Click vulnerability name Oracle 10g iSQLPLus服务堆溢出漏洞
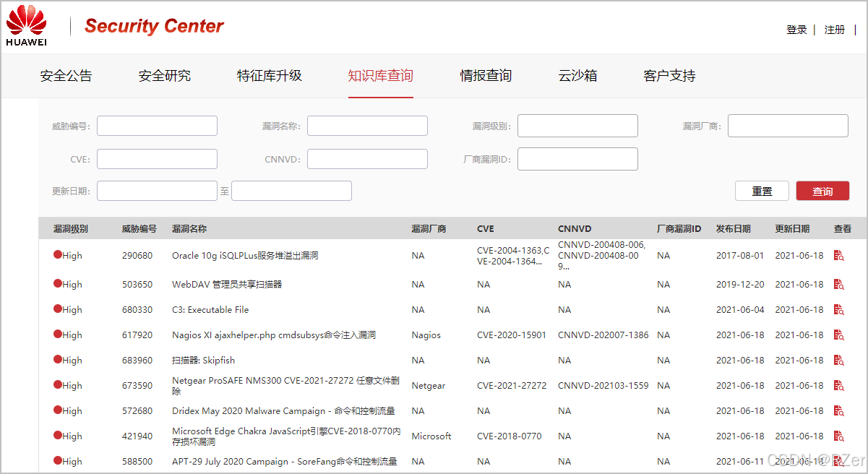Screen dimensions: 868x474 click(245, 256)
